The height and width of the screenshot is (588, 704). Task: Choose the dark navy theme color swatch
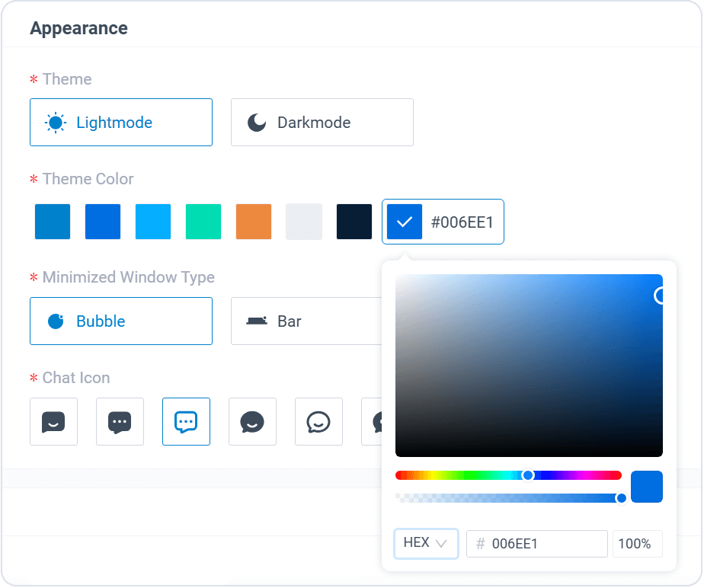[354, 222]
